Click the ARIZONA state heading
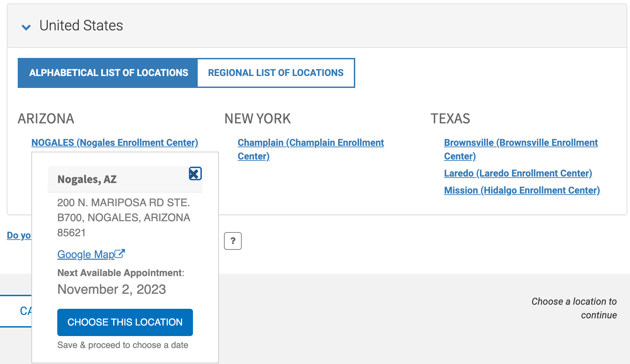Viewport: 630px width, 364px height. (x=46, y=119)
